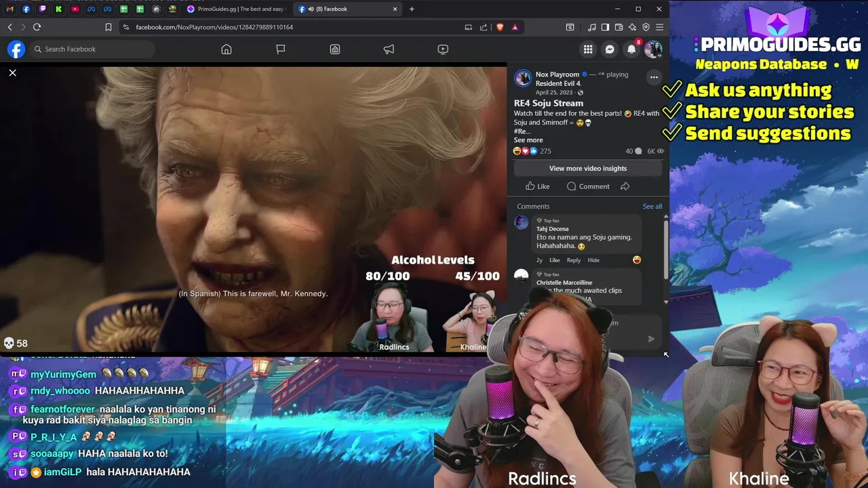868x488 pixels.
Task: Open the pinned Kick tab
Action: [x=58, y=9]
